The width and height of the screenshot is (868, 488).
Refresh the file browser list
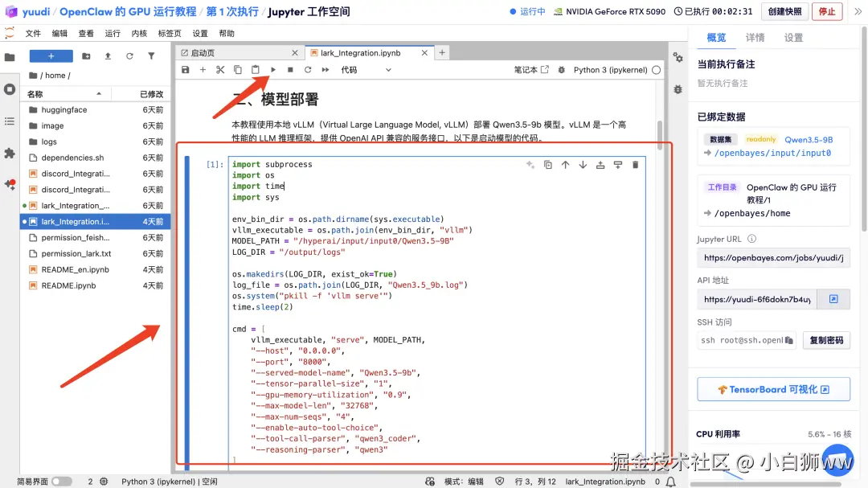click(x=129, y=56)
